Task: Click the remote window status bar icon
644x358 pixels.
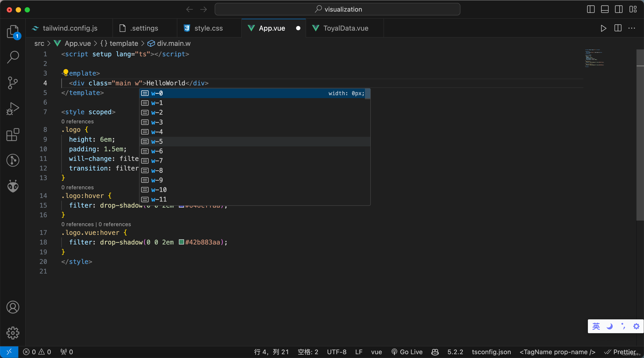Action: tap(9, 352)
